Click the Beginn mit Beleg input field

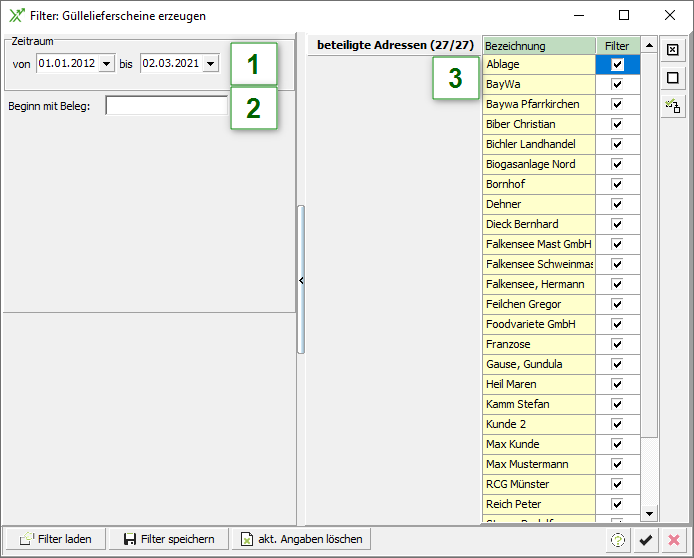166,106
